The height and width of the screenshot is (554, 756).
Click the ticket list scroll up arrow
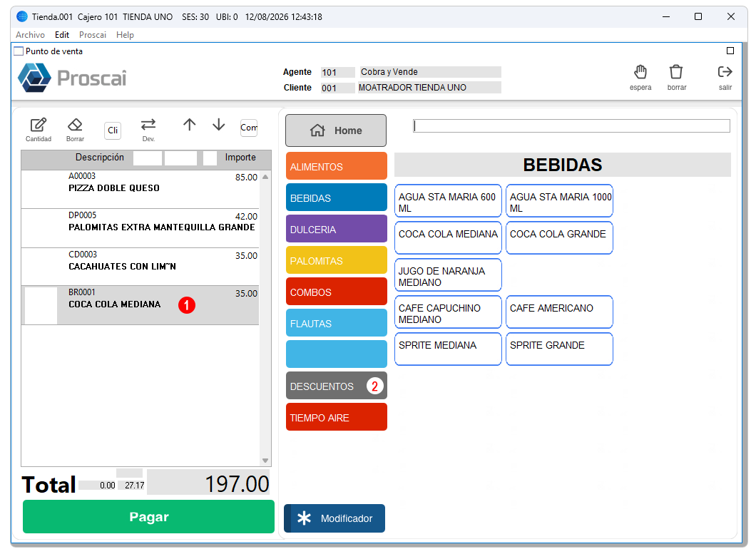click(x=265, y=177)
